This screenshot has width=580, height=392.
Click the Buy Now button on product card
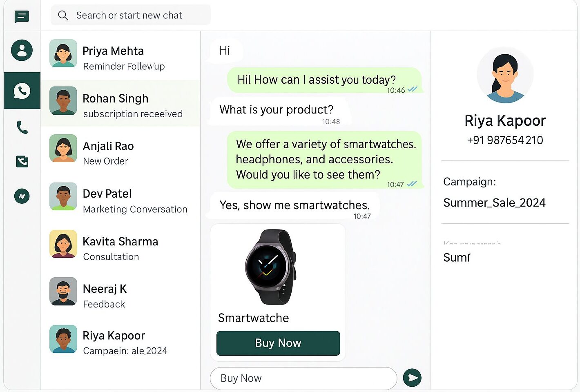click(278, 343)
